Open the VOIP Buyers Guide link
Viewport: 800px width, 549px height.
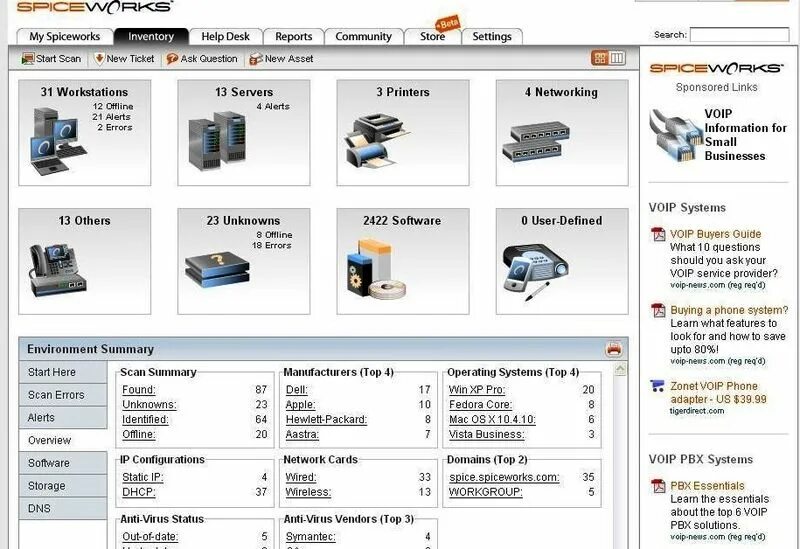(x=715, y=234)
